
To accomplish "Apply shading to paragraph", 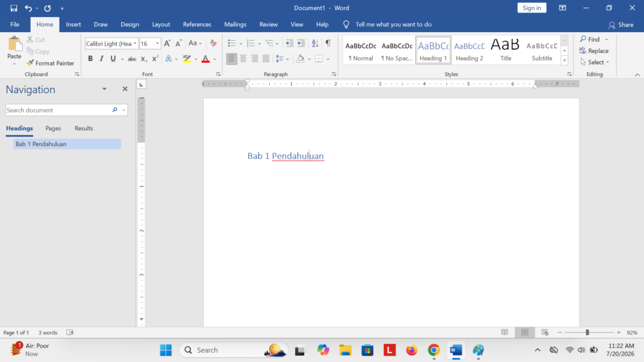I will (300, 59).
